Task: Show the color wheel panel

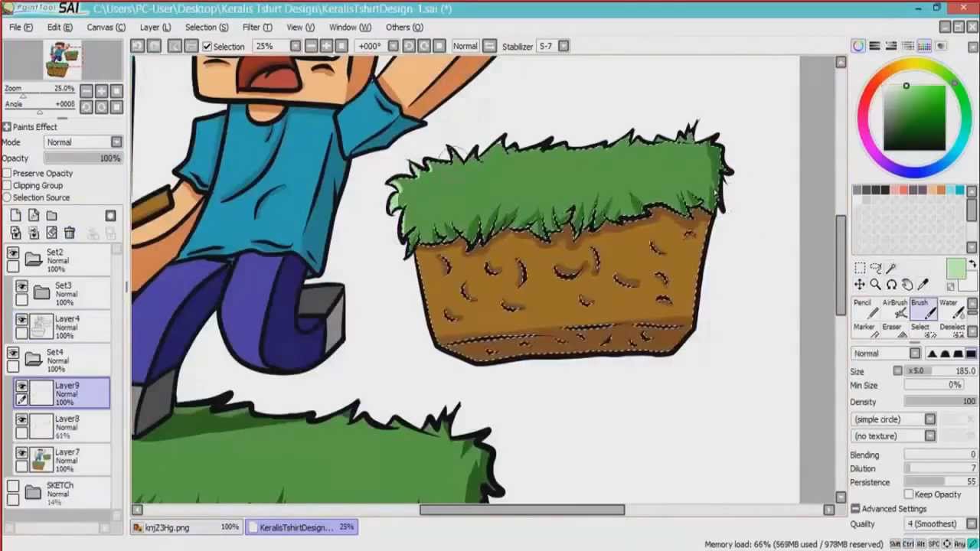Action: pyautogui.click(x=858, y=46)
